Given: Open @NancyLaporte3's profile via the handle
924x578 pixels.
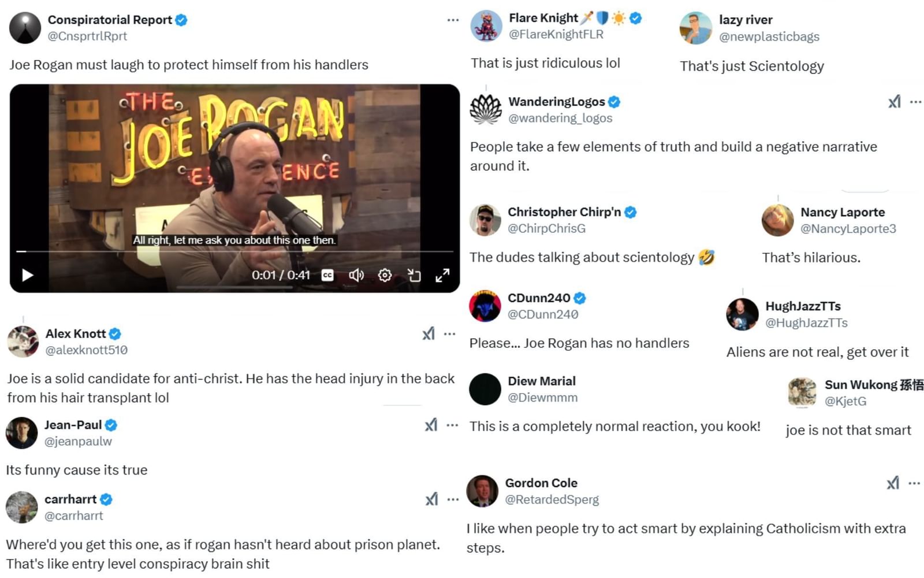Looking at the screenshot, I should 848,229.
